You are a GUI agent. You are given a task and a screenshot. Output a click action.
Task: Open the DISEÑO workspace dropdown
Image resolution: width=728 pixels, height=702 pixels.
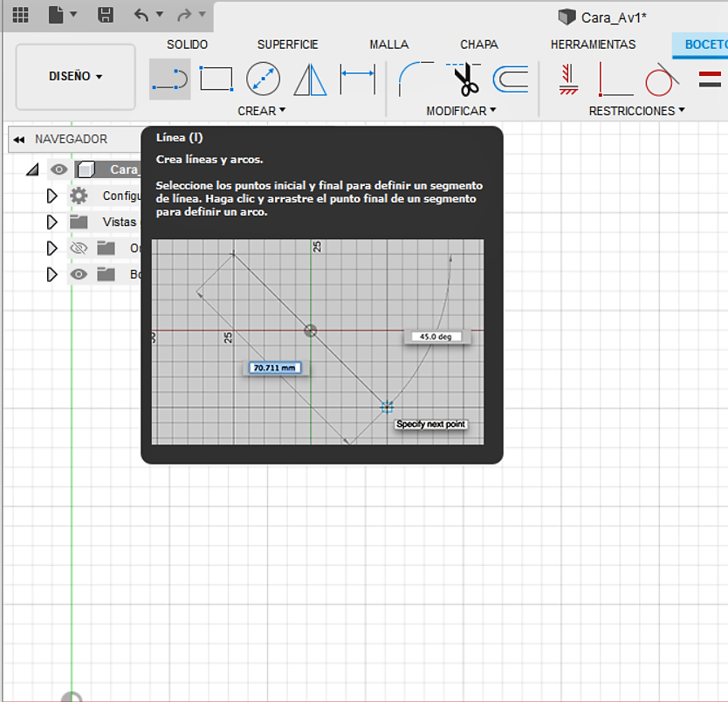pos(76,77)
